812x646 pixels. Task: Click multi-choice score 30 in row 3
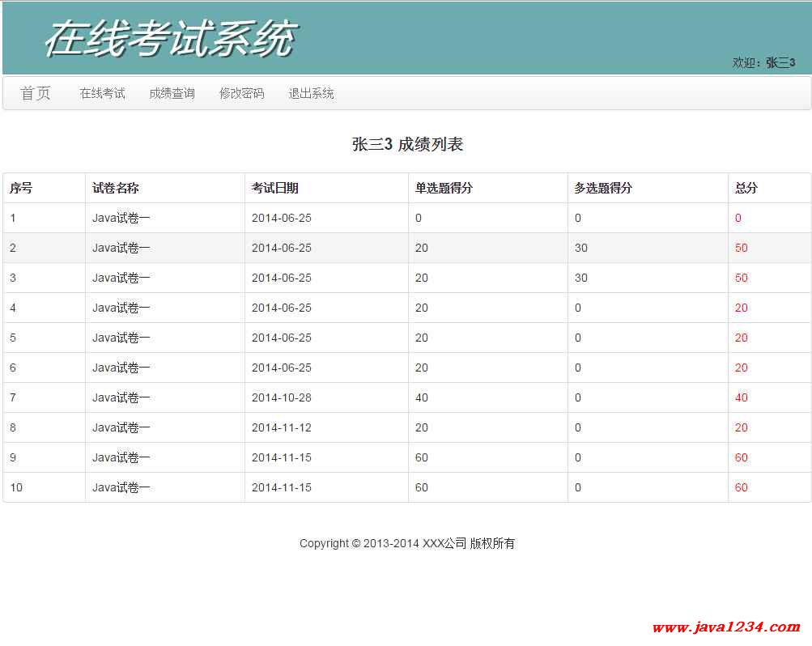point(581,278)
